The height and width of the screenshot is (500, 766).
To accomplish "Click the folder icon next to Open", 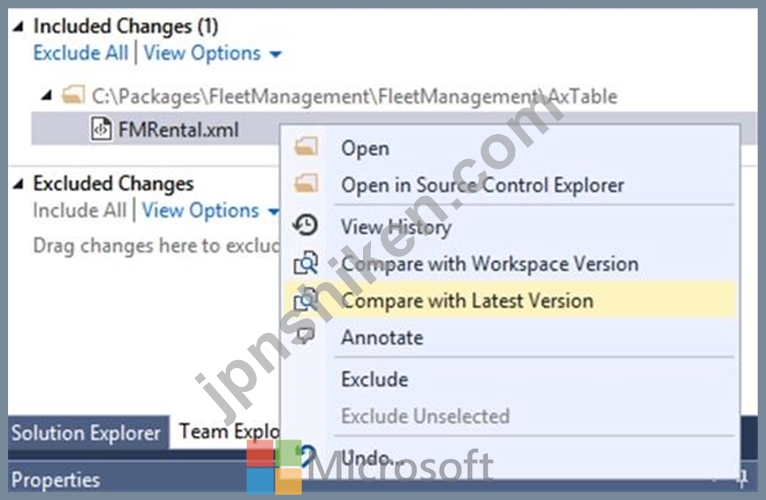I will pos(306,146).
